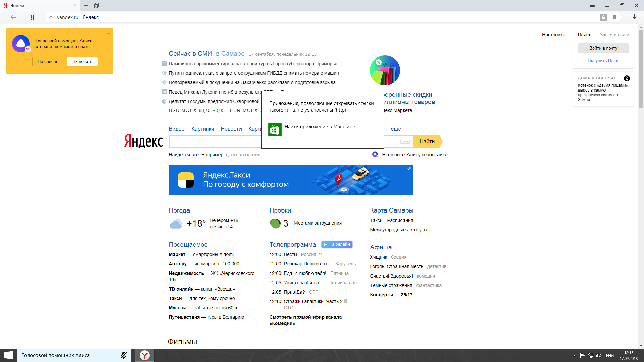Viewport: 644px width, 362px height.
Task: Click the Яндекс browser tab
Action: click(x=40, y=5)
